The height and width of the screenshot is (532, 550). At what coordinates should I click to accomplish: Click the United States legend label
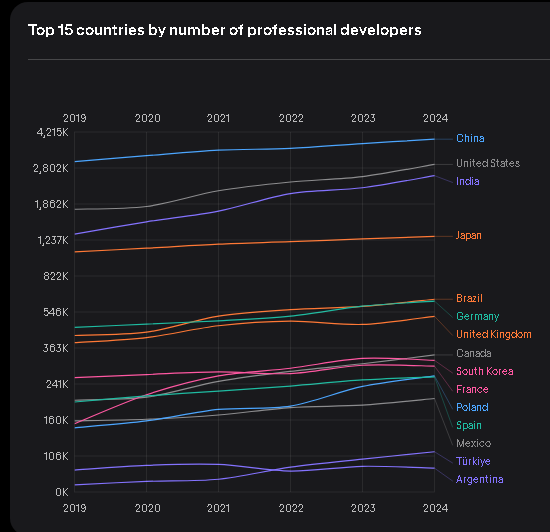[x=488, y=163]
